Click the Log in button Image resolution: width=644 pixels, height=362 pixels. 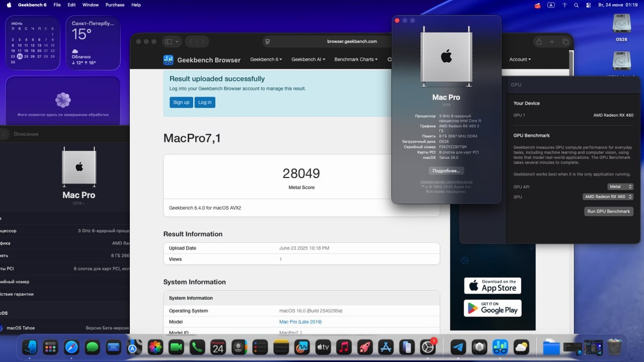pyautogui.click(x=204, y=102)
